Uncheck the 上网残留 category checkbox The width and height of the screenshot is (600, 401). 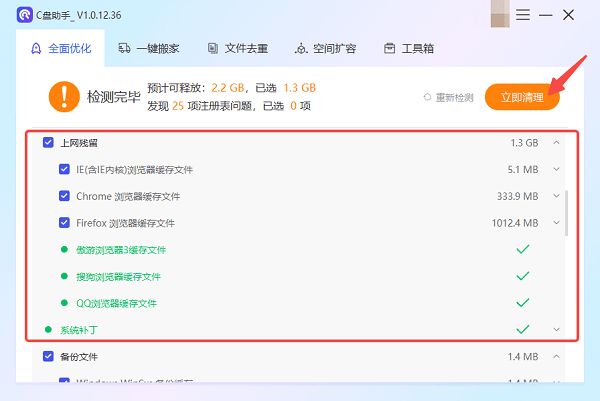tap(48, 143)
